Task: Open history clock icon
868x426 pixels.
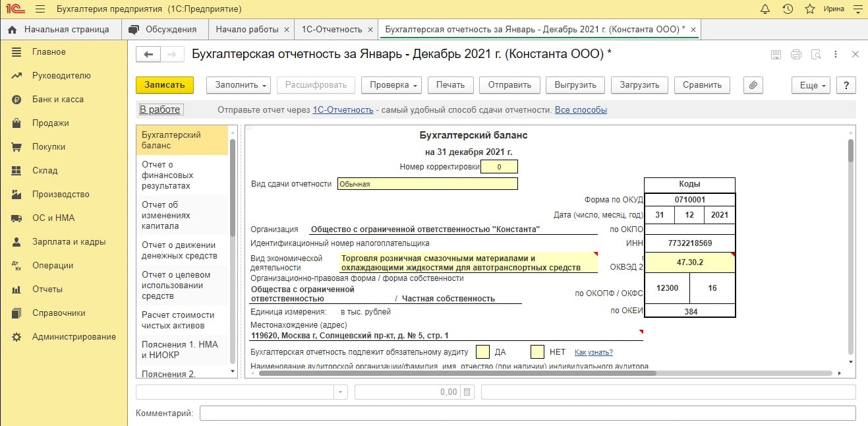Action: [788, 9]
